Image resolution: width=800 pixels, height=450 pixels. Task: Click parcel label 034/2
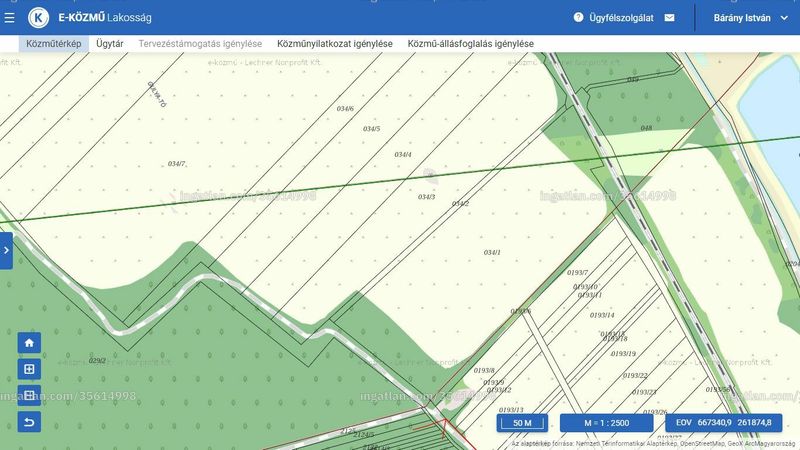pyautogui.click(x=460, y=204)
